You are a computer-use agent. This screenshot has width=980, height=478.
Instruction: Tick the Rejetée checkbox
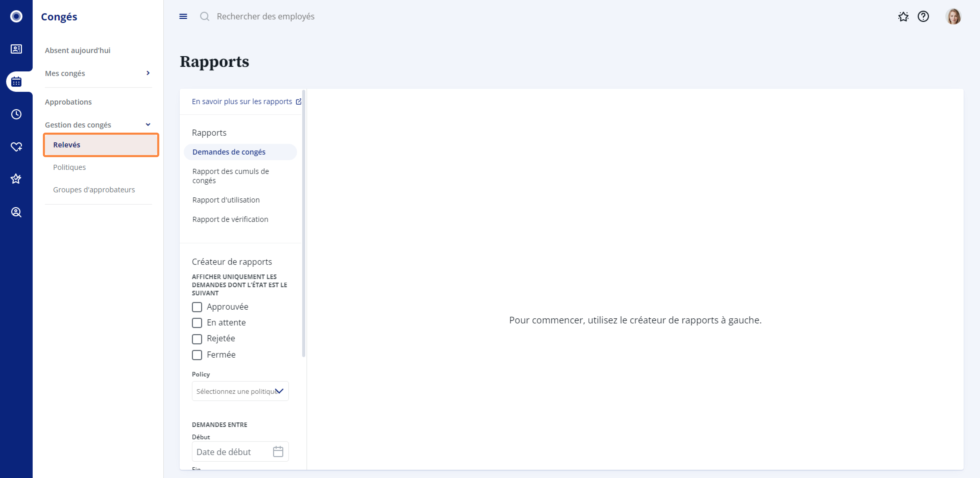pos(197,339)
